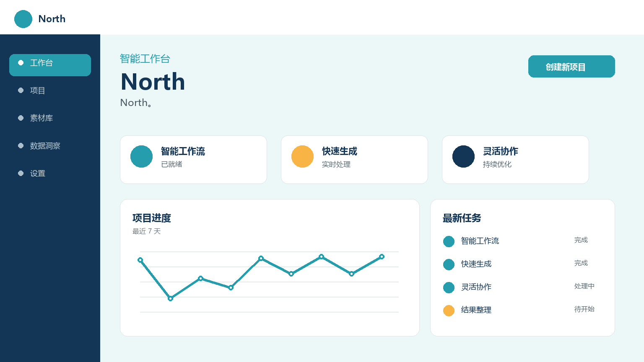Screen dimensions: 644x362
Task: Click the last data point on the line chart
Action: tap(382, 256)
